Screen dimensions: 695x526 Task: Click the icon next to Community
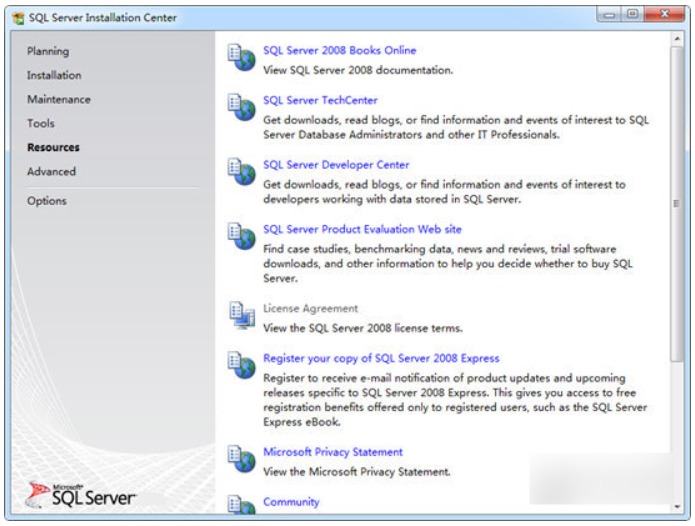click(x=242, y=504)
